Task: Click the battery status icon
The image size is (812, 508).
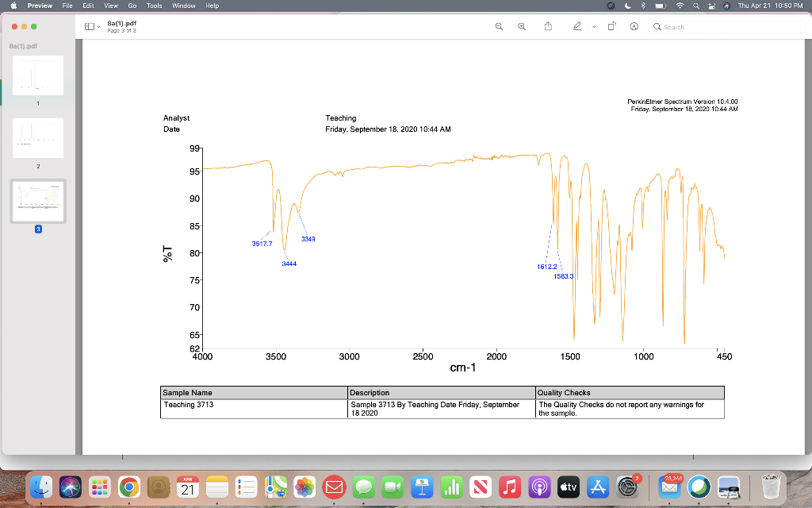Action: pos(661,6)
